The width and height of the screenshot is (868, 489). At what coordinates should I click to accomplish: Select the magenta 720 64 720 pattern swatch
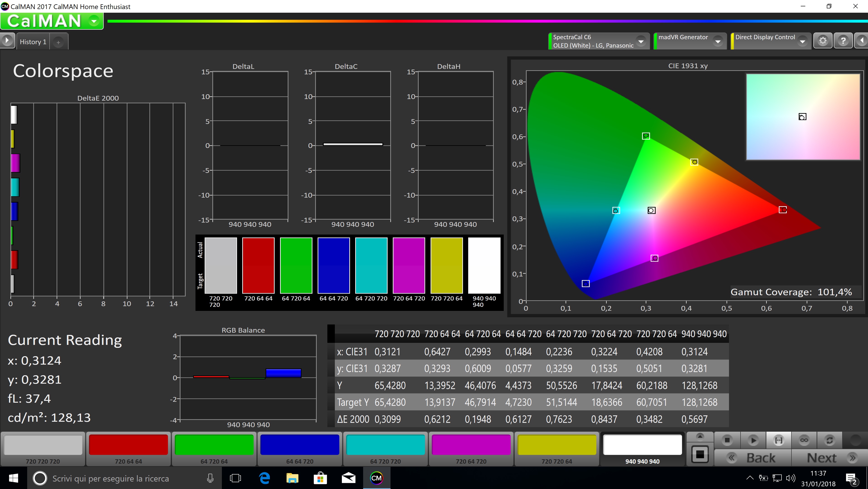pyautogui.click(x=471, y=449)
